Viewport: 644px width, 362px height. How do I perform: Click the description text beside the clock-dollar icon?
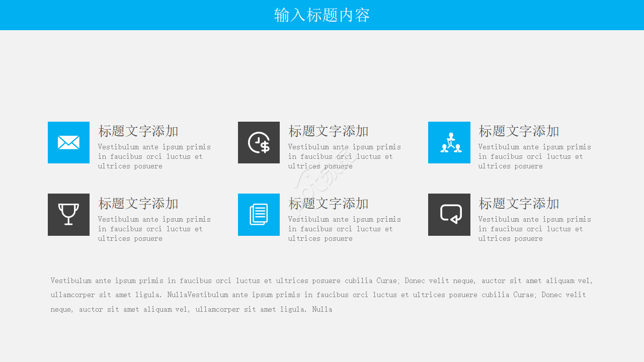(344, 156)
